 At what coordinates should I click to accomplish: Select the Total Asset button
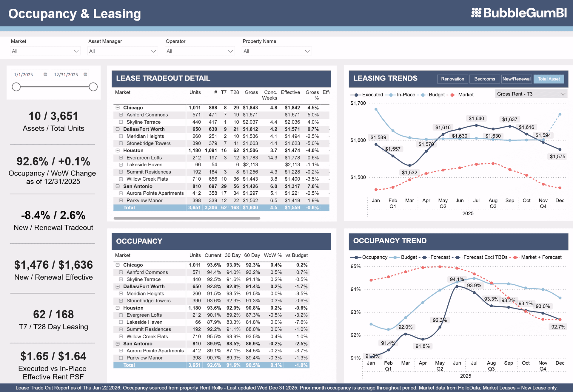pyautogui.click(x=549, y=79)
